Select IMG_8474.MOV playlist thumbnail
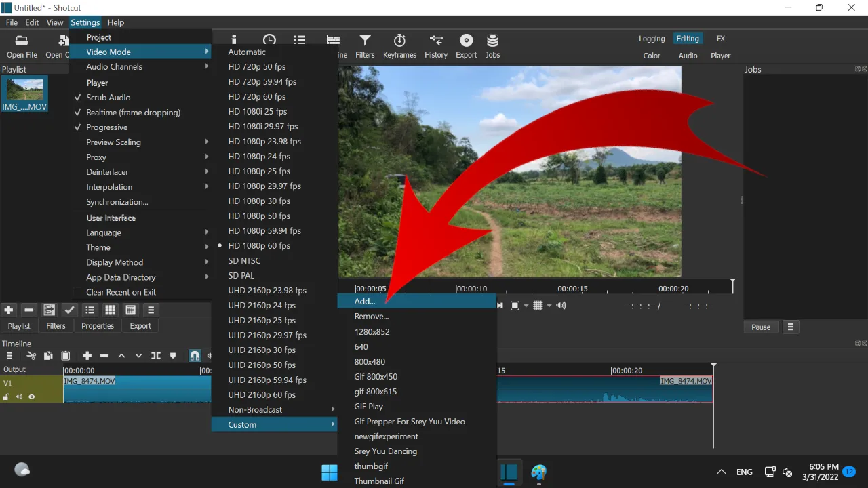868x488 pixels. pos(24,94)
